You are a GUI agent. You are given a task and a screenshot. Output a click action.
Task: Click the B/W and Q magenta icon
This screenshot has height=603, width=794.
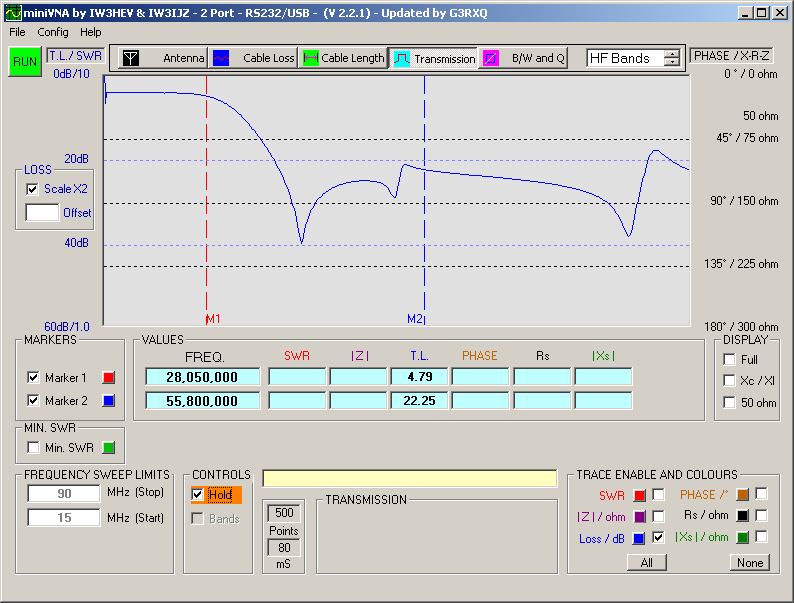[491, 58]
